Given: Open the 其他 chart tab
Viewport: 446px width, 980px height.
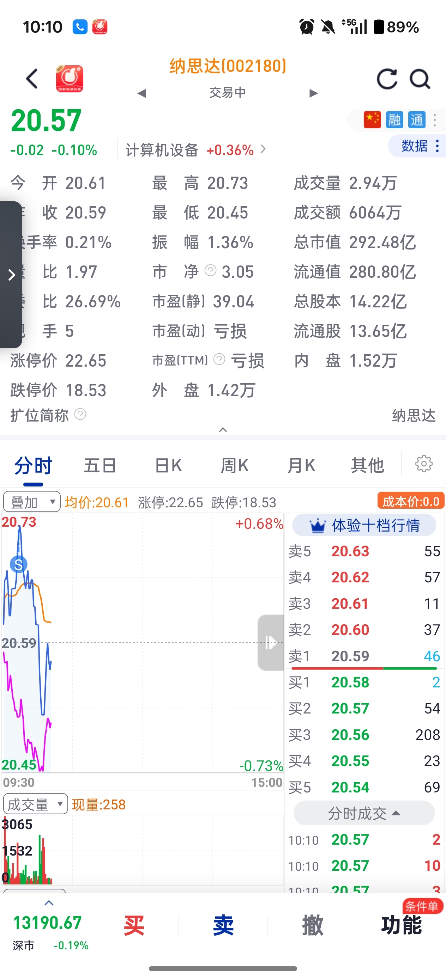Looking at the screenshot, I should point(367,466).
